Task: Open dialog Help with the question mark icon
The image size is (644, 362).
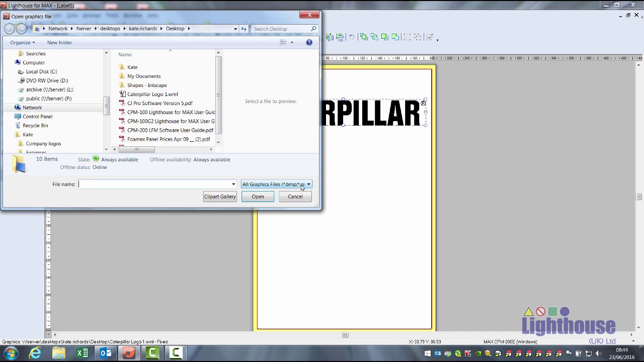Action: click(309, 42)
